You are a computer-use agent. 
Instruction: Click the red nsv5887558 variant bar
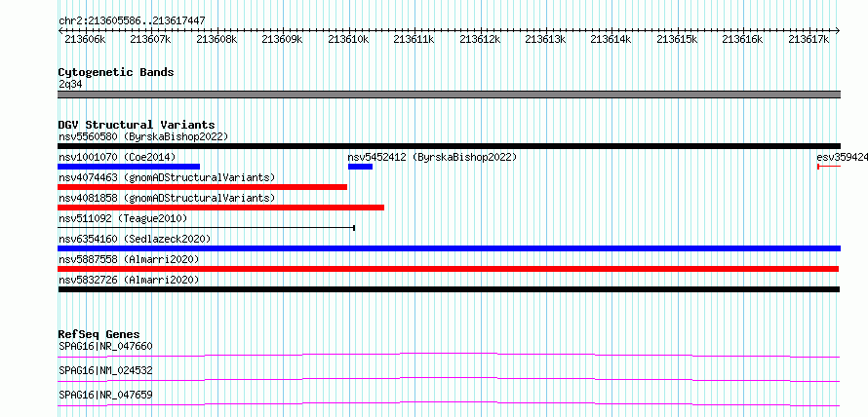pyautogui.click(x=448, y=269)
